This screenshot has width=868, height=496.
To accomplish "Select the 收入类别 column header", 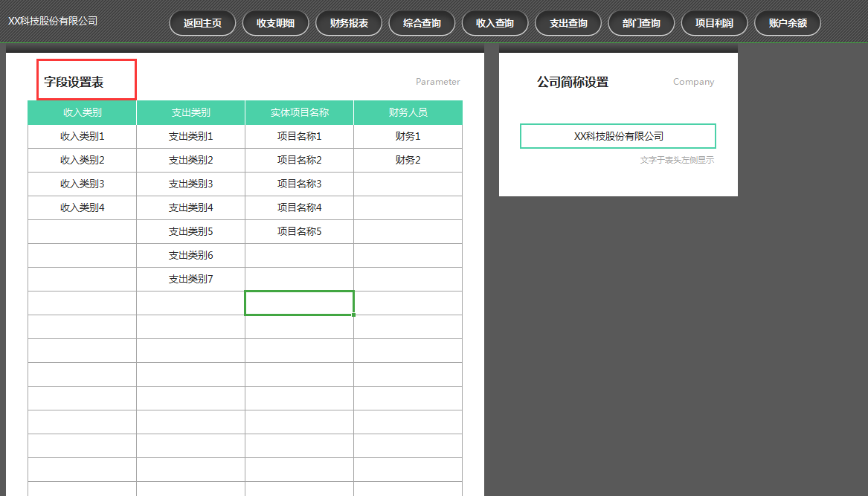I will (x=81, y=112).
